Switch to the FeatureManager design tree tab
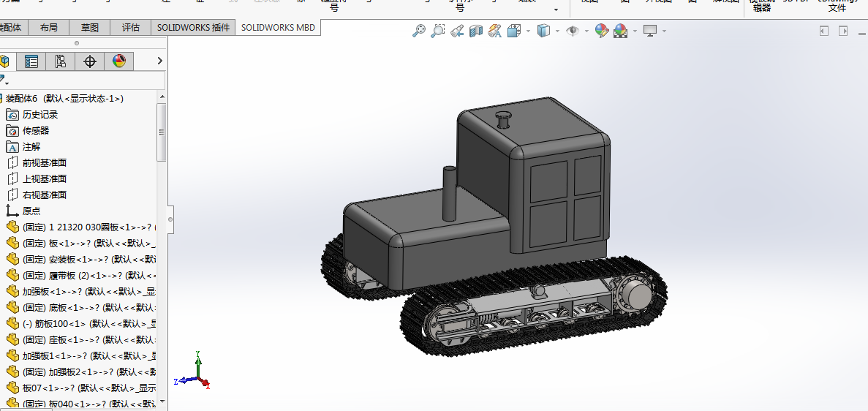 (x=7, y=61)
